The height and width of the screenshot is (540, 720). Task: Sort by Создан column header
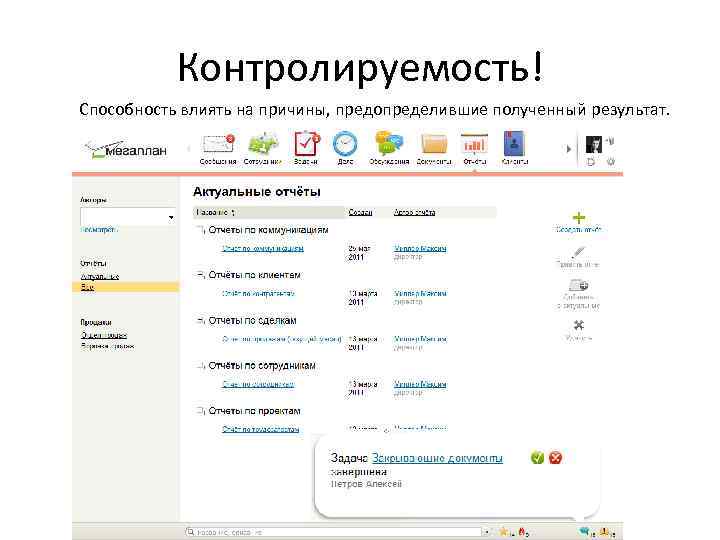click(x=360, y=212)
